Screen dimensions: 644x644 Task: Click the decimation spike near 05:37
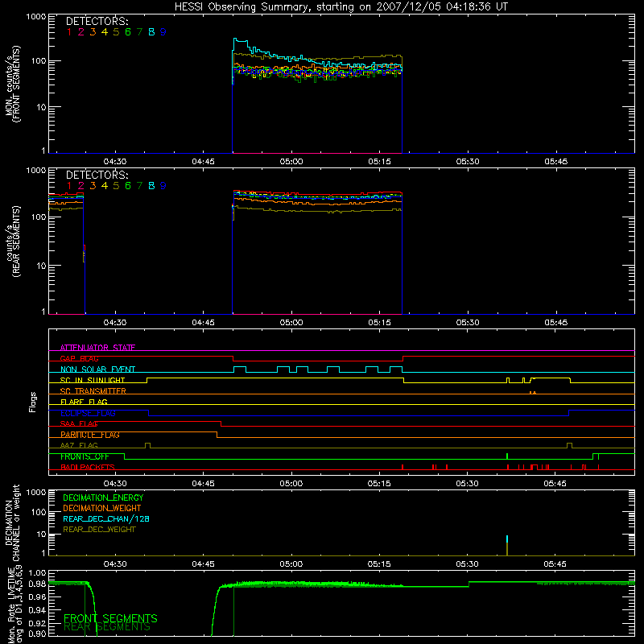pos(507,546)
